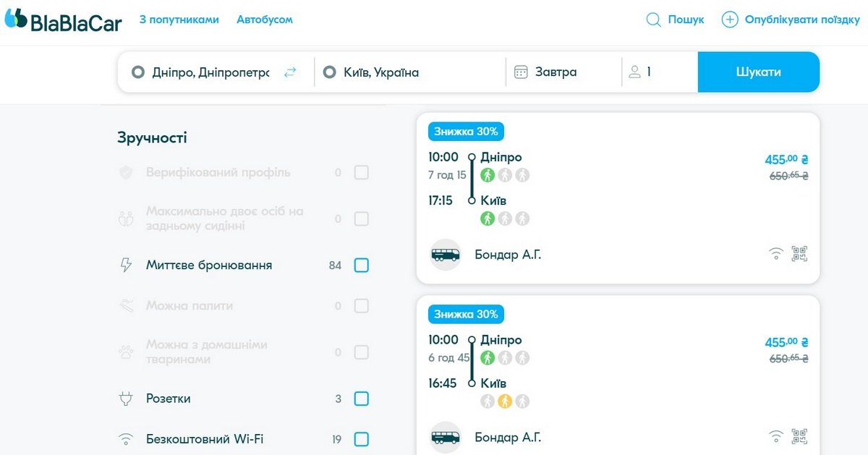Swap departure and destination cities
Screen dimensions: 868x455
click(x=290, y=72)
